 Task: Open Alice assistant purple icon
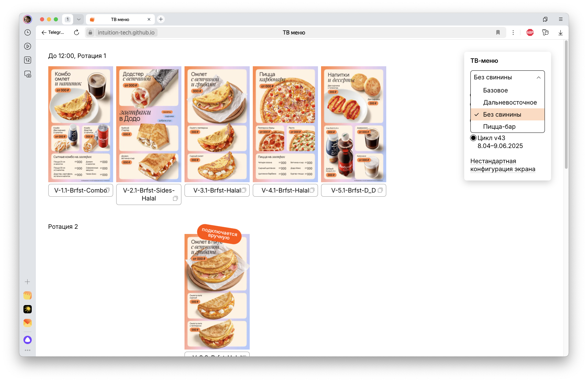[x=28, y=340]
